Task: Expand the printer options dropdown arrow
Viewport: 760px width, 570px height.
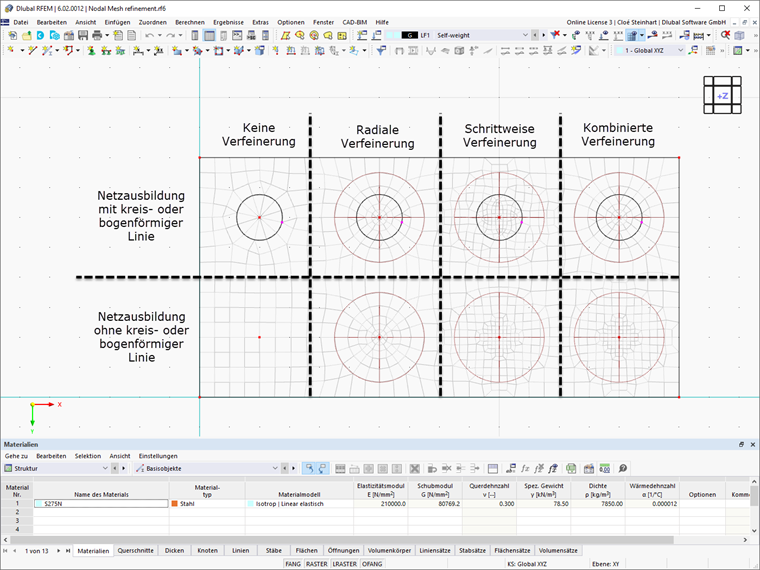Action: pos(107,35)
